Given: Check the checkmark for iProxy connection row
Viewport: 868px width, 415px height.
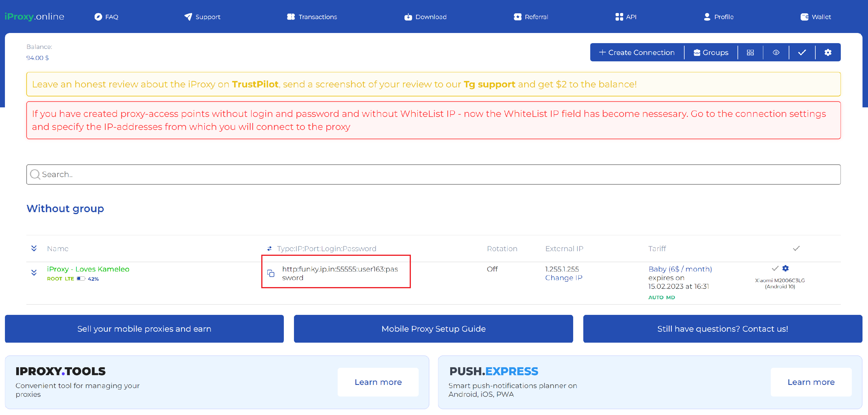Looking at the screenshot, I should pos(775,268).
